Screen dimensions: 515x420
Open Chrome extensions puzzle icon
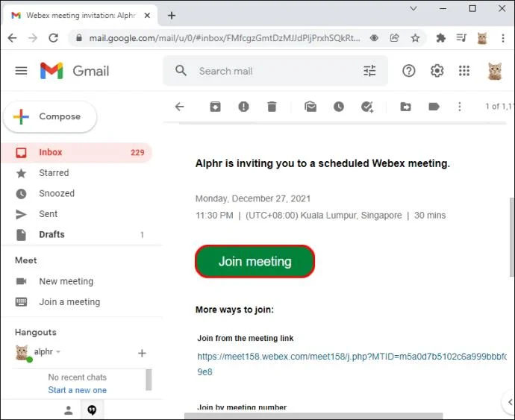pyautogui.click(x=441, y=38)
